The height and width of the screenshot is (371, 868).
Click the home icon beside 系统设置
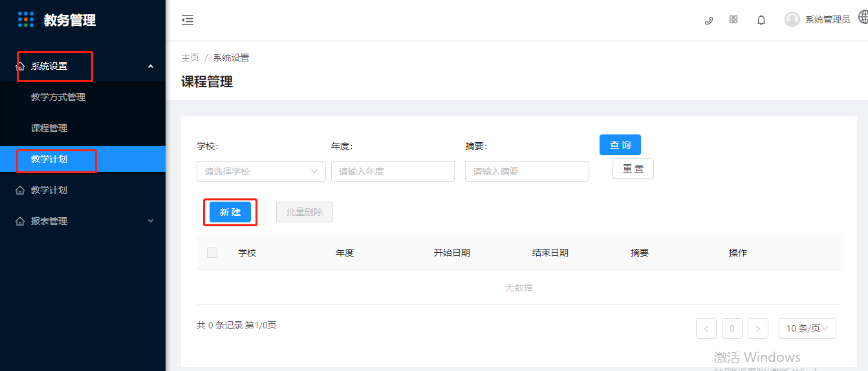[x=20, y=66]
